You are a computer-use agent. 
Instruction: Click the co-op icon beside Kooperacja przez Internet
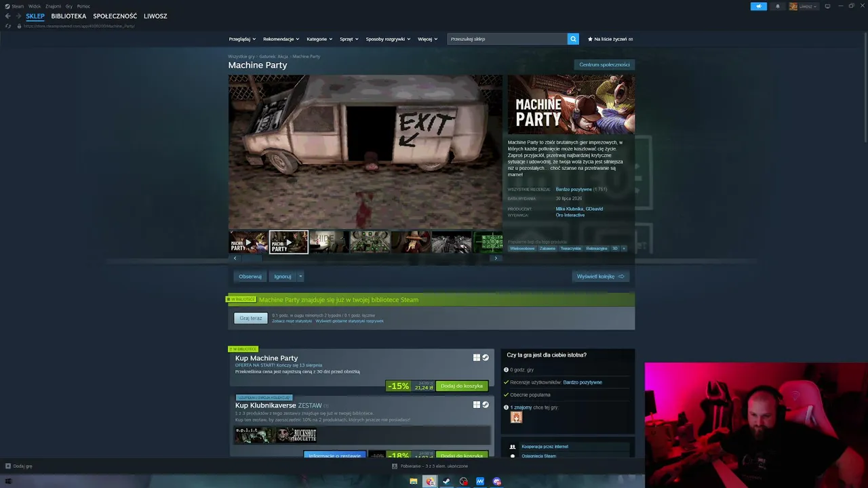click(x=513, y=447)
